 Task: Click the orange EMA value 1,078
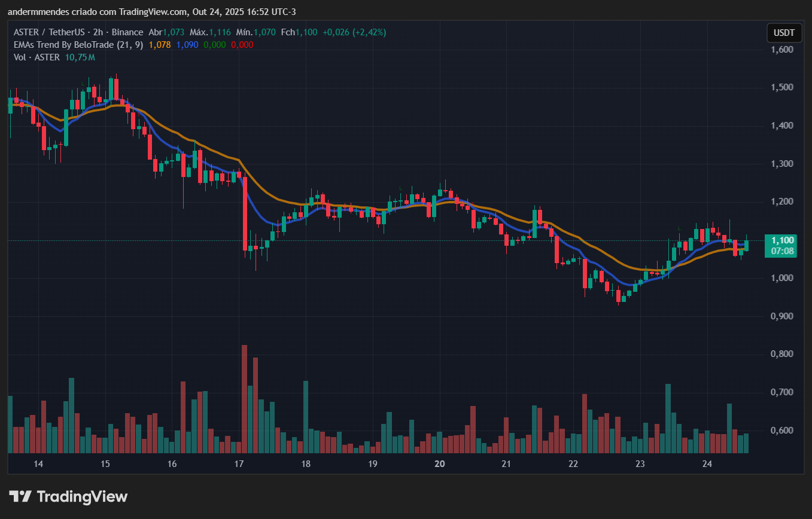coord(159,45)
